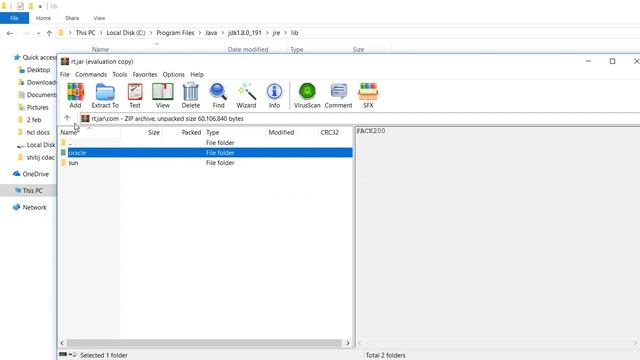Sort by CRC32 column
The image size is (640, 360).
[329, 132]
